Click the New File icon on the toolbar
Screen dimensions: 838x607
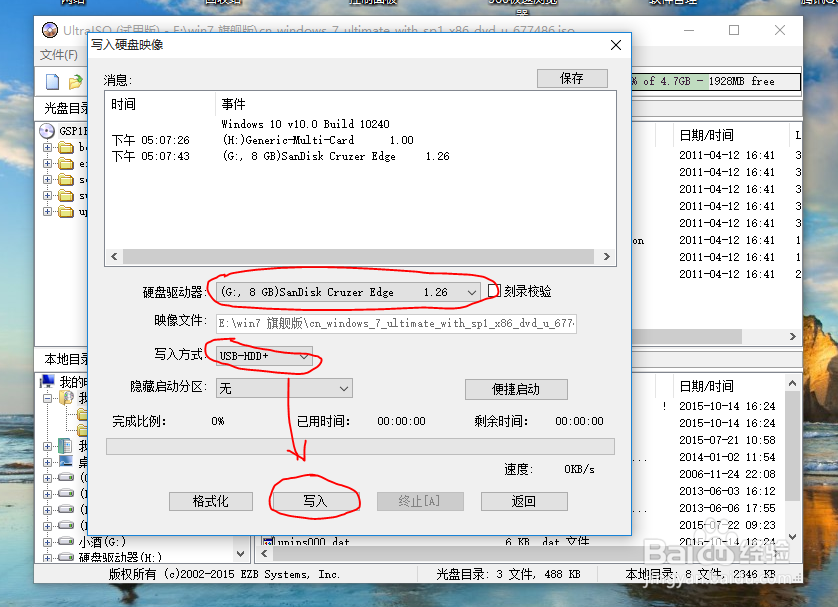pos(52,82)
